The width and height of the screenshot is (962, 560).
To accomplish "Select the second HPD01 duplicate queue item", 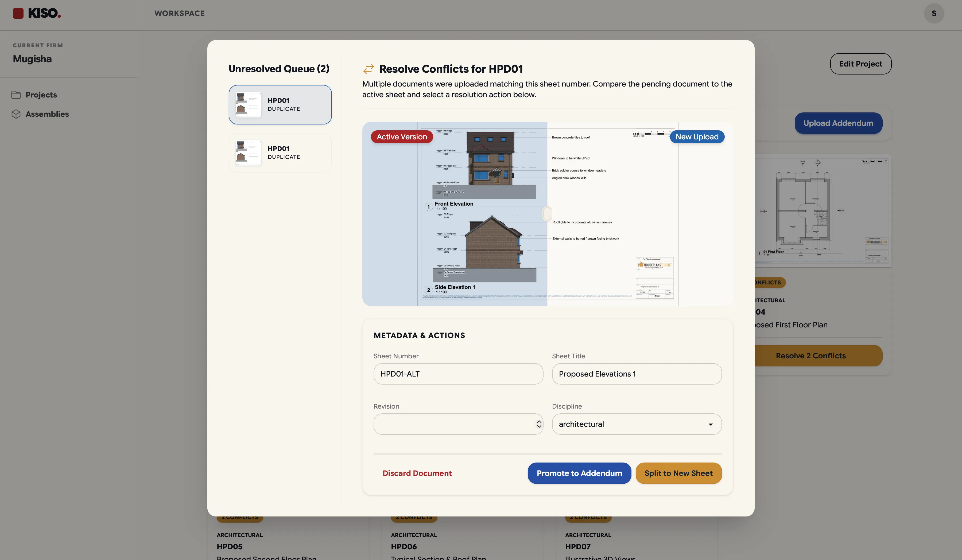I will [x=280, y=152].
